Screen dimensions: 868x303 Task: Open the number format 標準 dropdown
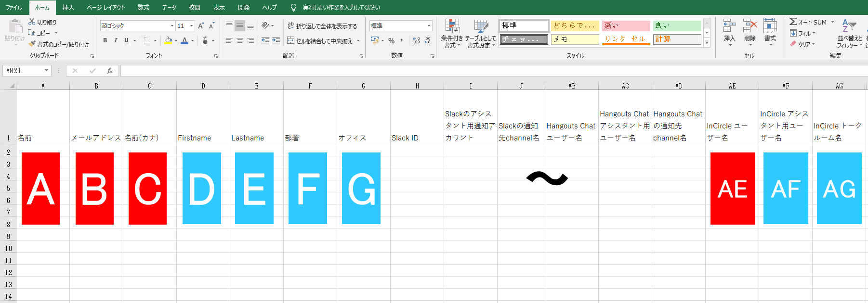429,26
